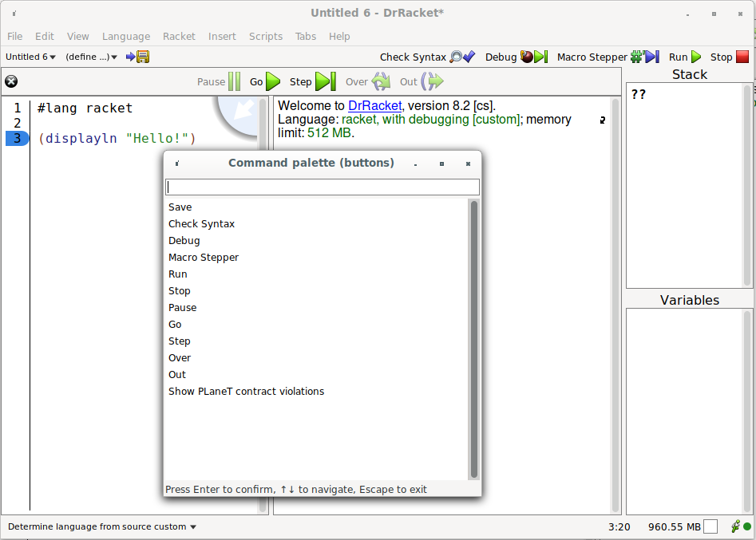Open the Language menu
Image resolution: width=756 pixels, height=540 pixels.
pyautogui.click(x=126, y=36)
